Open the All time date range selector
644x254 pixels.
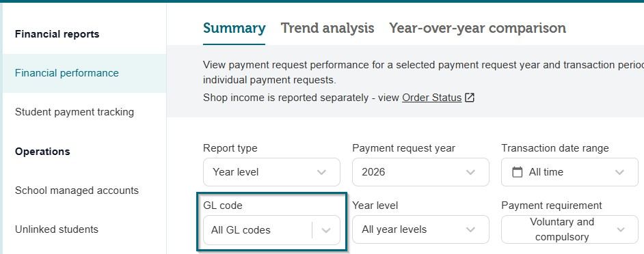click(x=569, y=172)
